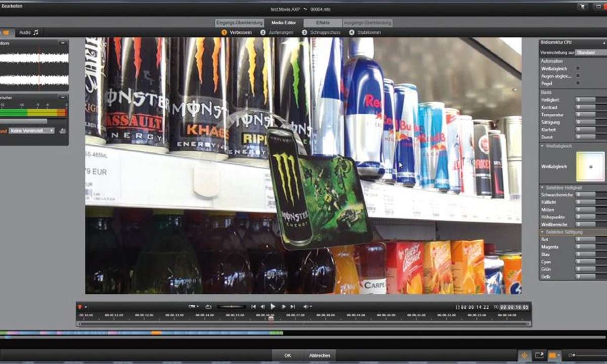Viewport: 607px width, 364px height.
Task: Select the green clip in navigator strip
Action: click(276, 333)
